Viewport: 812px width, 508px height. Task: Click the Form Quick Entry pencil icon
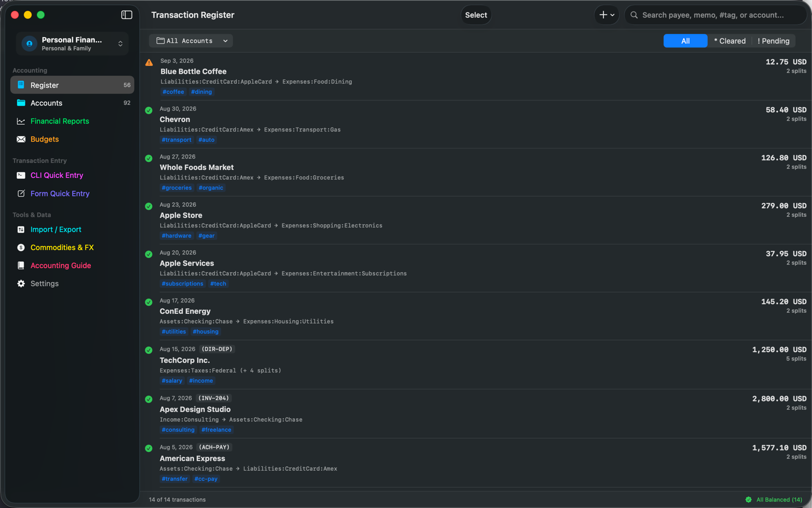tap(21, 193)
